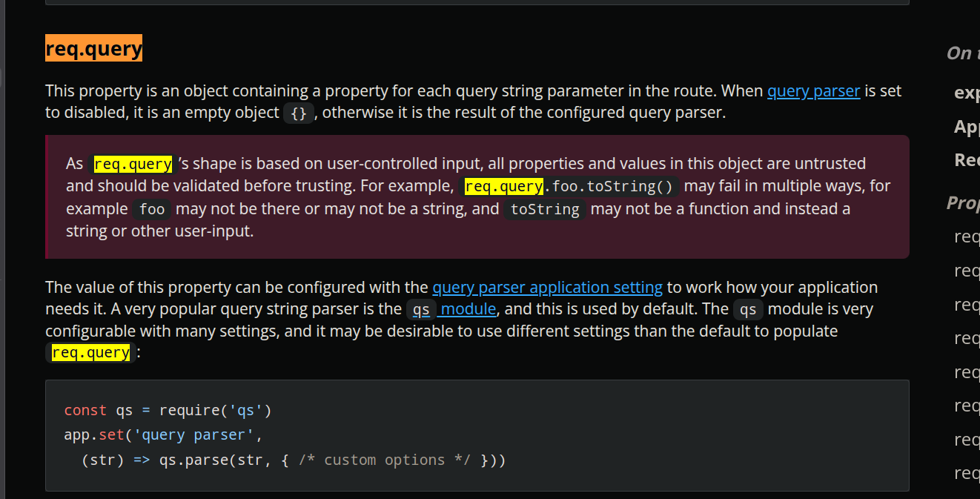Click the highlighted req.query page heading
This screenshot has height=499, width=980.
[x=93, y=47]
